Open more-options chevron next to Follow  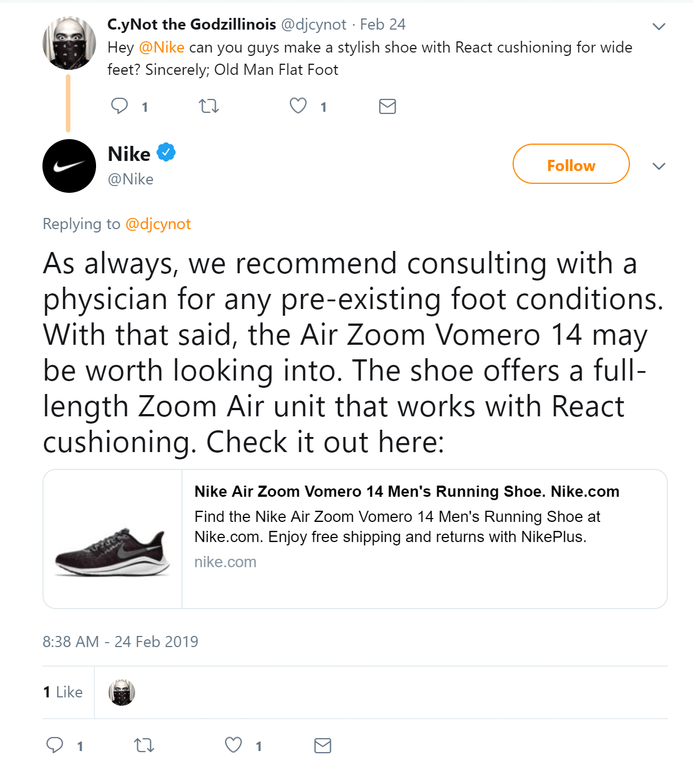click(659, 166)
